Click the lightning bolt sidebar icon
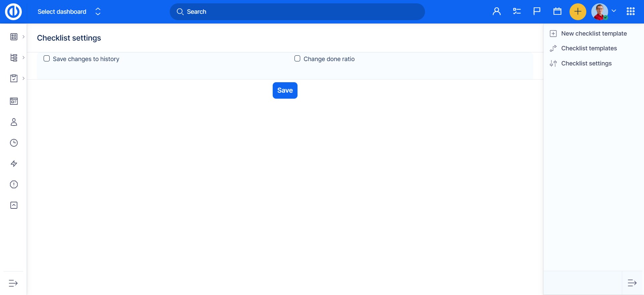The image size is (644, 295). [14, 164]
